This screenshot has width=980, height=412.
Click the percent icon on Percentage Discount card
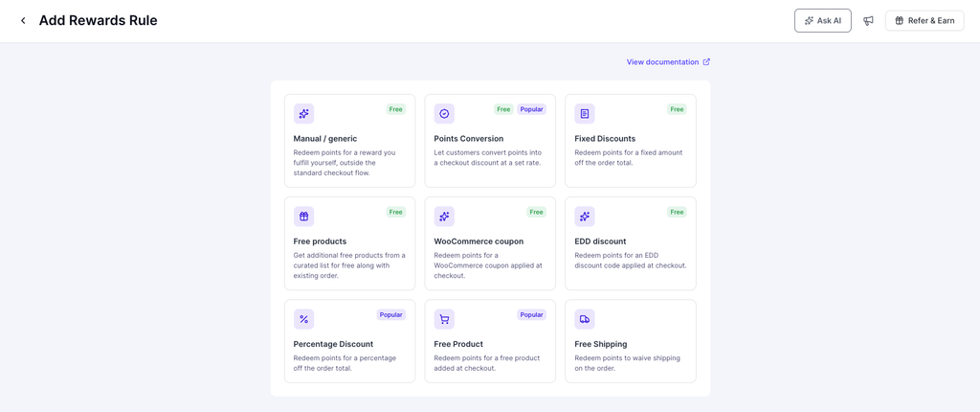pyautogui.click(x=303, y=319)
